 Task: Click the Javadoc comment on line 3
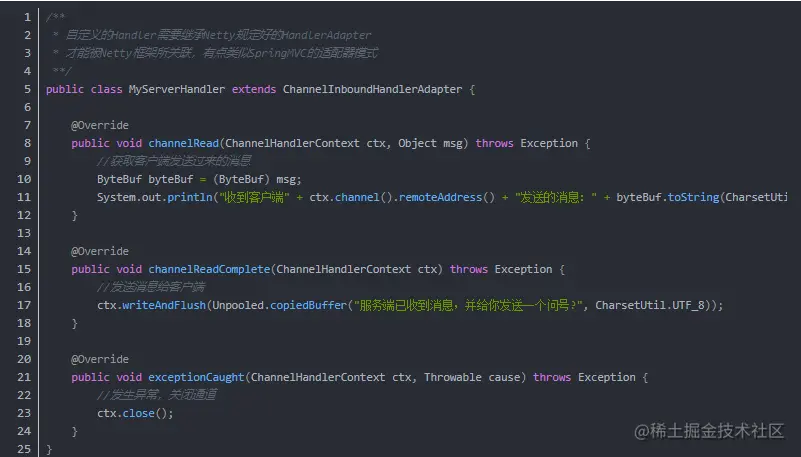coord(215,53)
